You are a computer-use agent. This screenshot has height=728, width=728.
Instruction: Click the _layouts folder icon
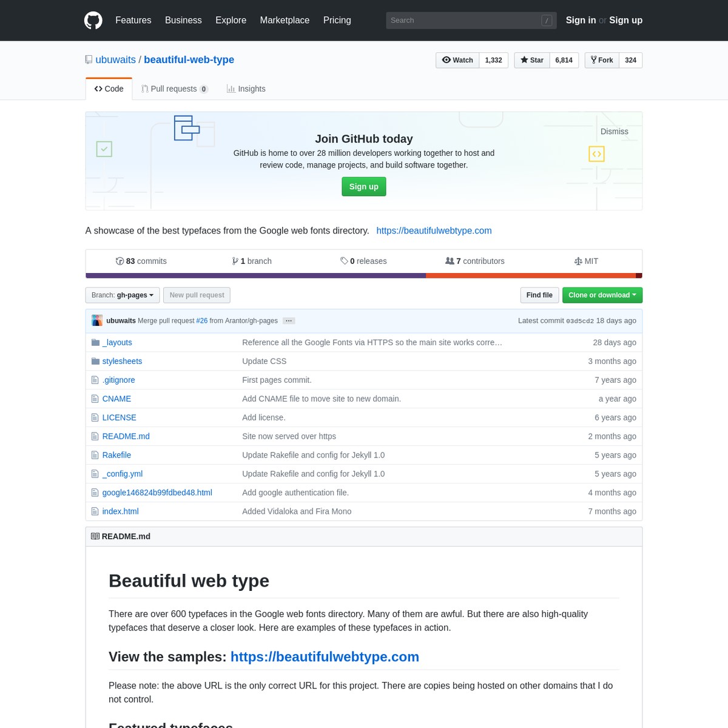95,343
